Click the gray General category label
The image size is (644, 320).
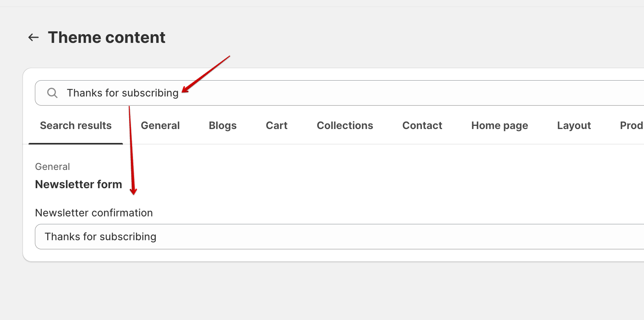point(52,167)
